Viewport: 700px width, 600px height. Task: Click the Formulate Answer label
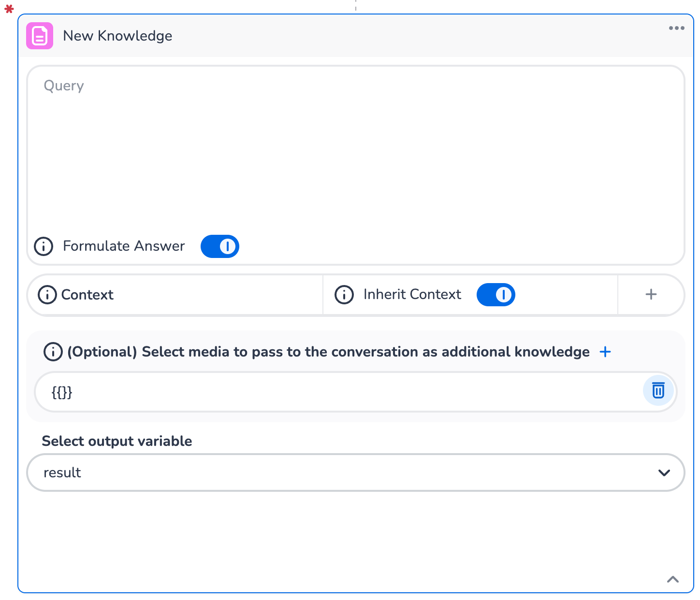pos(124,246)
